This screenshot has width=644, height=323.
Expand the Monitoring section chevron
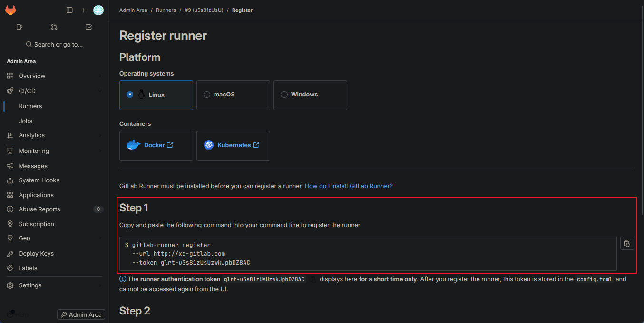point(100,151)
